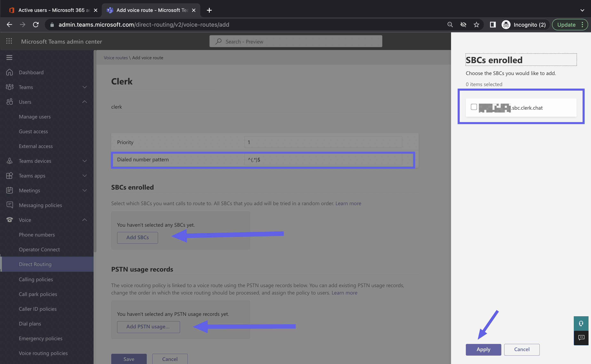Collapse the Voice section chevron
This screenshot has height=364, width=591.
[85, 220]
